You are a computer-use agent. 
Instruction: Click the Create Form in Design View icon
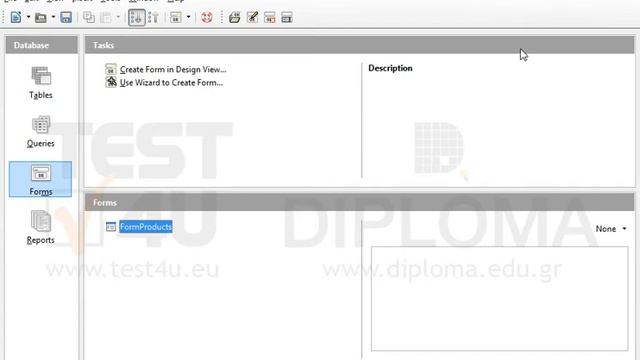point(111,69)
